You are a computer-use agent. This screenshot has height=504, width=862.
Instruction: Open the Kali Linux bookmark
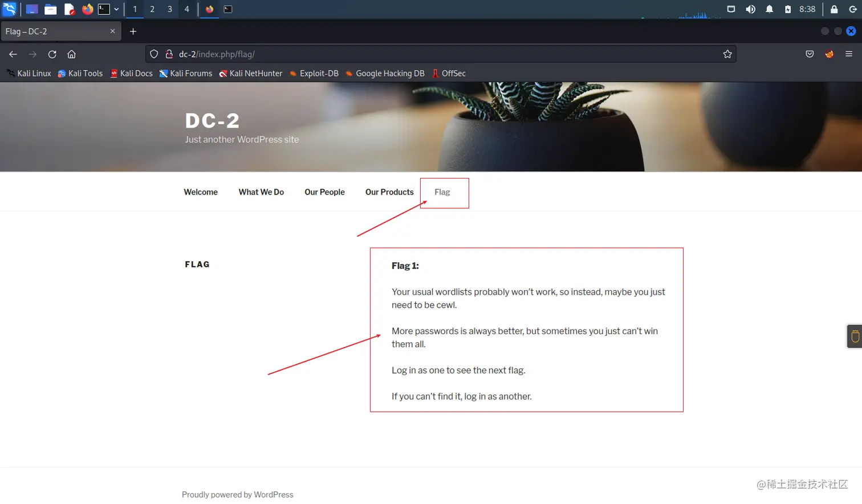click(29, 73)
